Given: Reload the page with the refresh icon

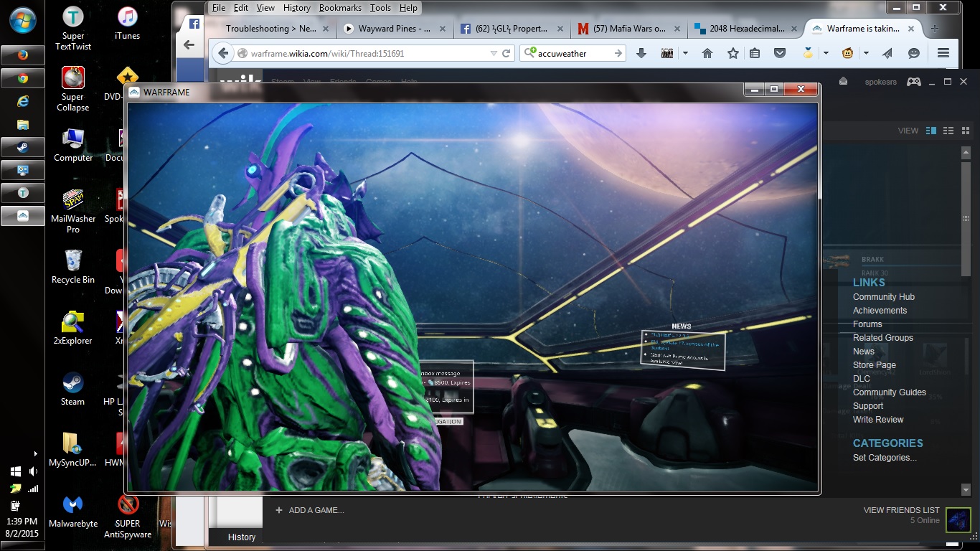Looking at the screenshot, I should pyautogui.click(x=506, y=53).
